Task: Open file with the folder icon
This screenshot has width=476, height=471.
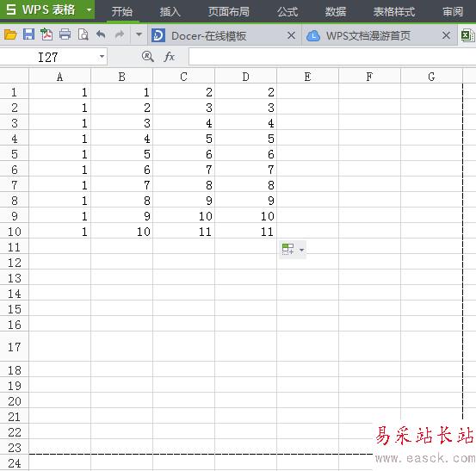Action: (x=10, y=35)
